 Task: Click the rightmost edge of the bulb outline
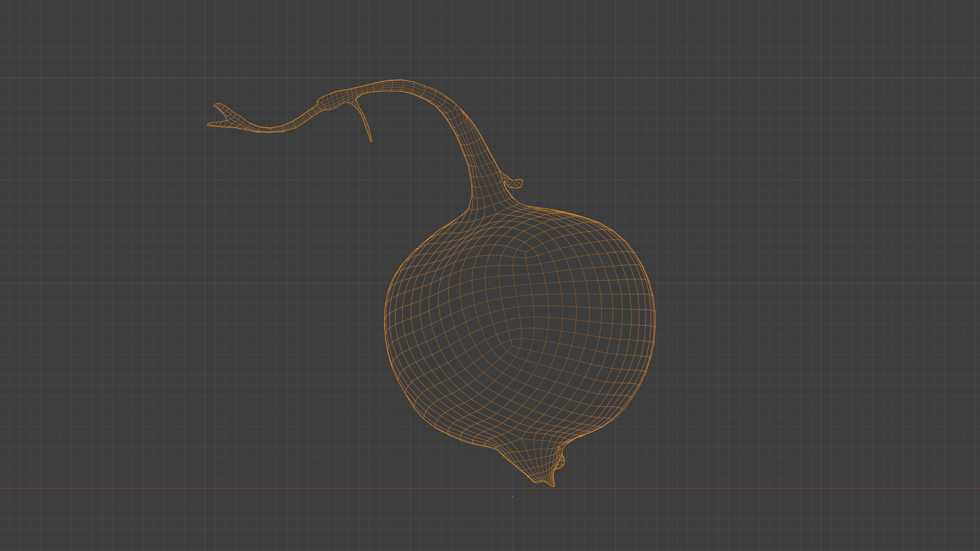pos(655,319)
